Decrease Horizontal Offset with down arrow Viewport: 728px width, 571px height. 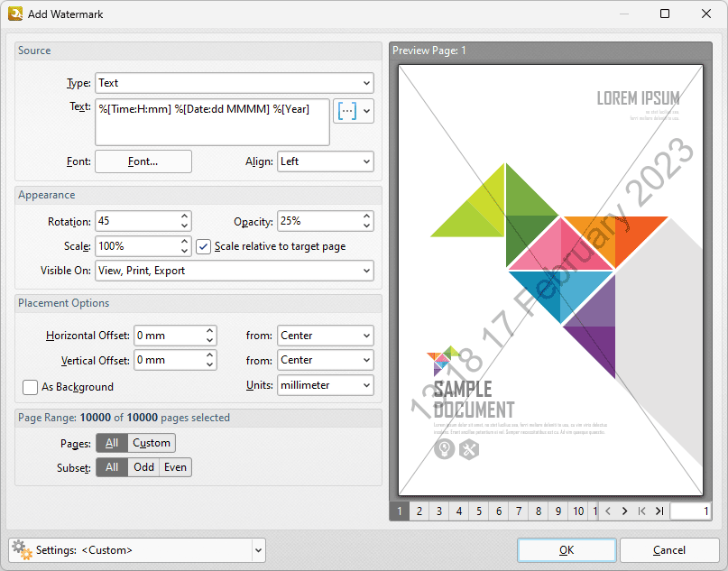[x=210, y=340]
